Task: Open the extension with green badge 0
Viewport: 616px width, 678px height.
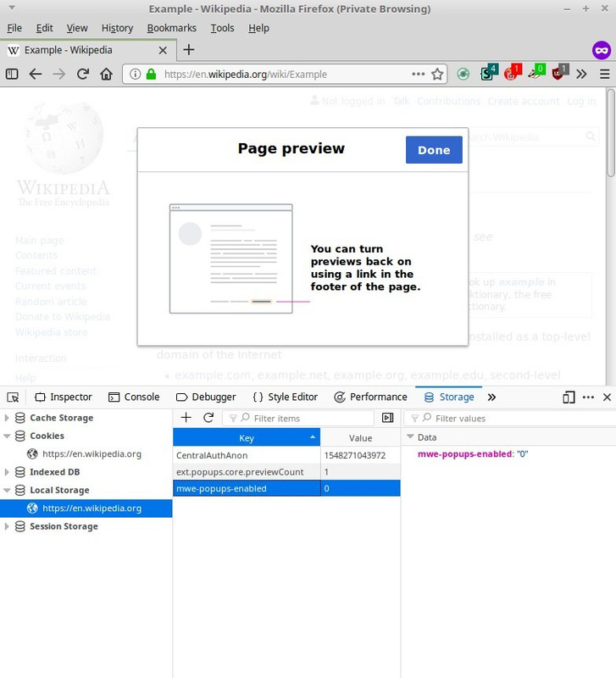Action: point(536,73)
